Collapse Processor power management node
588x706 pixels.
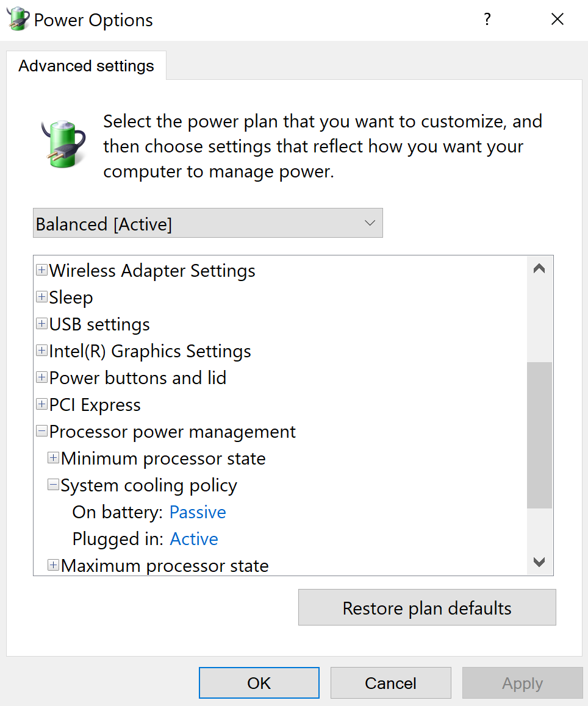click(x=42, y=431)
